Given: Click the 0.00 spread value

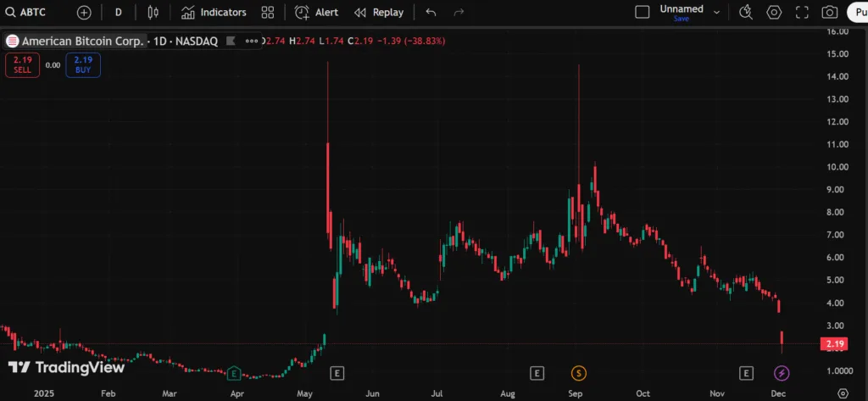Looking at the screenshot, I should pos(53,64).
